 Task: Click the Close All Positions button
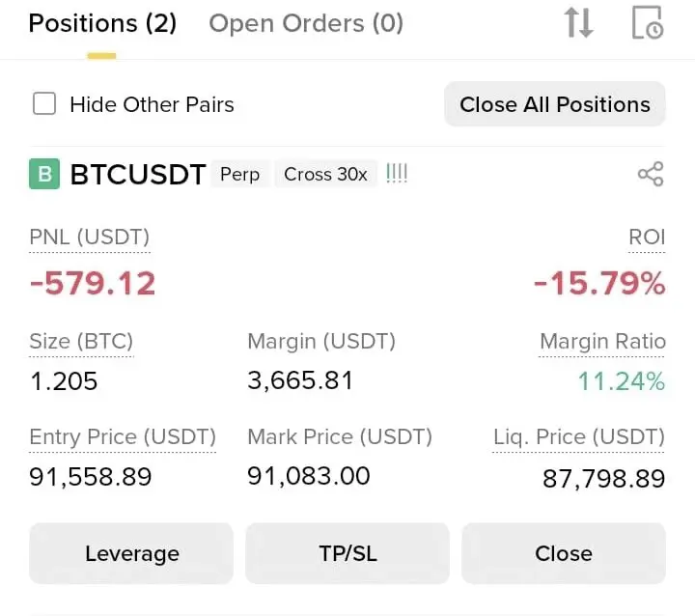pyautogui.click(x=555, y=104)
